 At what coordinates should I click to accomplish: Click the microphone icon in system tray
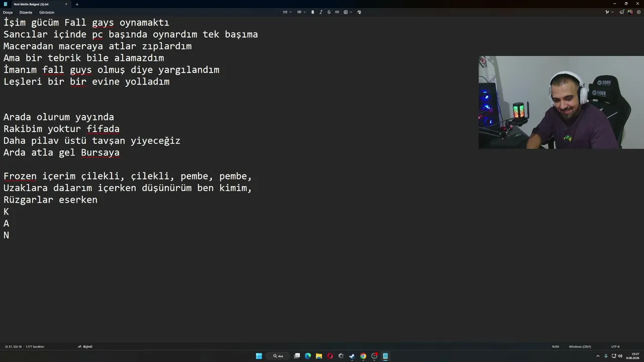(x=606, y=356)
